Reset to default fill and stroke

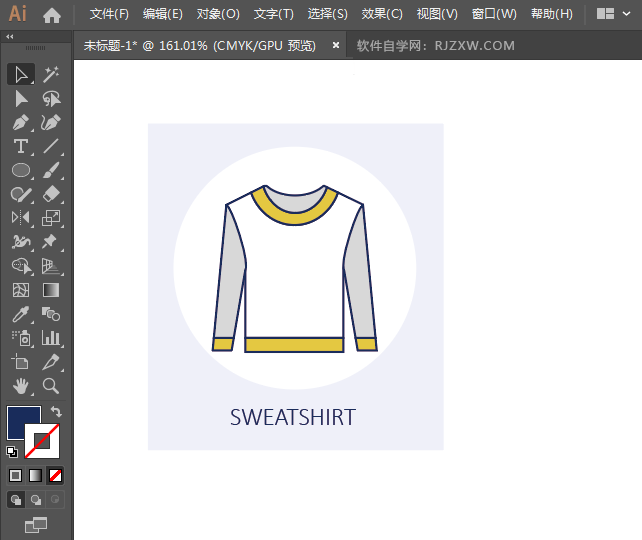pos(11,452)
